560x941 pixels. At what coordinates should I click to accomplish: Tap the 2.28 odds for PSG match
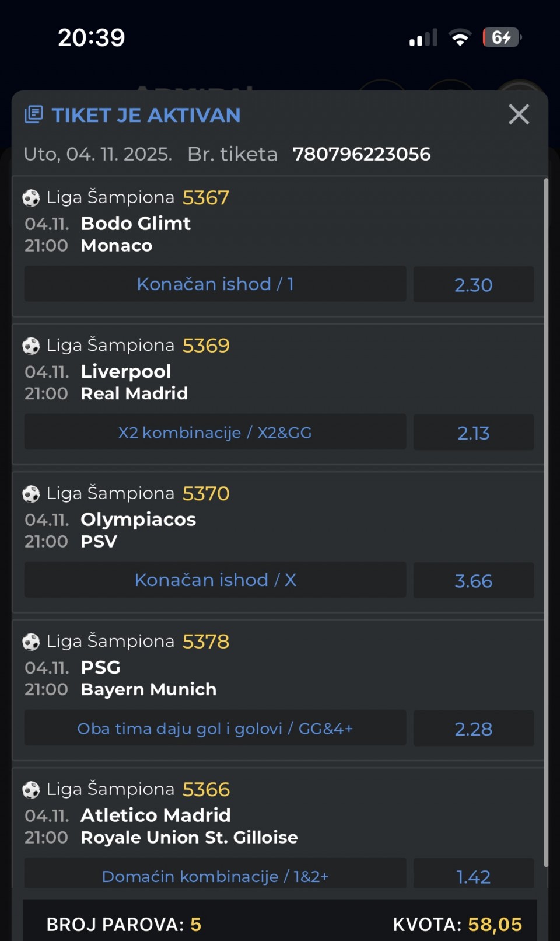point(473,729)
